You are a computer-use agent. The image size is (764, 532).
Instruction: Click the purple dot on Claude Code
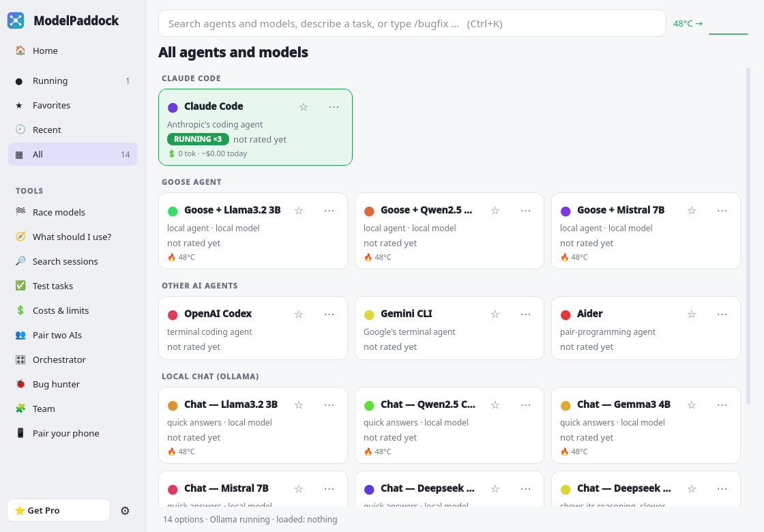[173, 107]
